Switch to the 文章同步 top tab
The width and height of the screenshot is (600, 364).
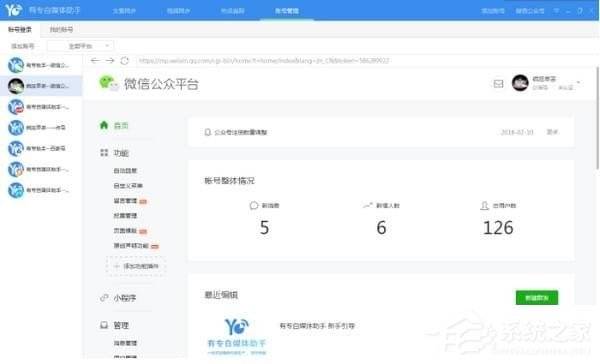(124, 11)
